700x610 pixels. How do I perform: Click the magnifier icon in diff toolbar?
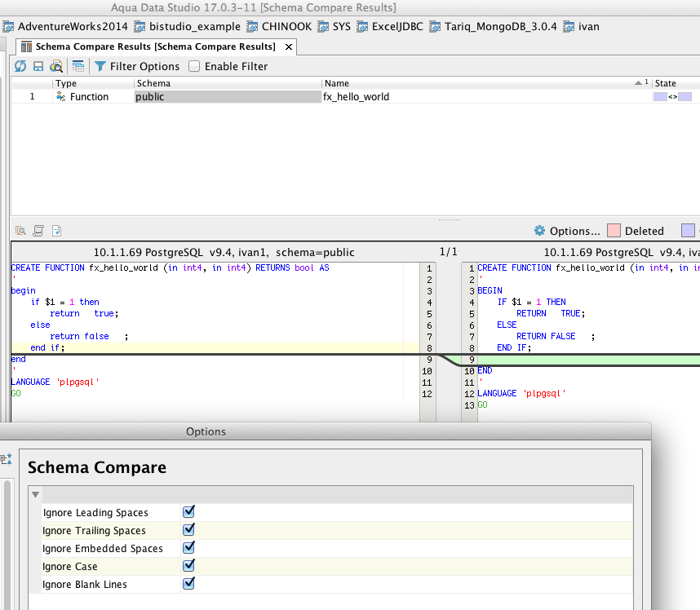20,231
